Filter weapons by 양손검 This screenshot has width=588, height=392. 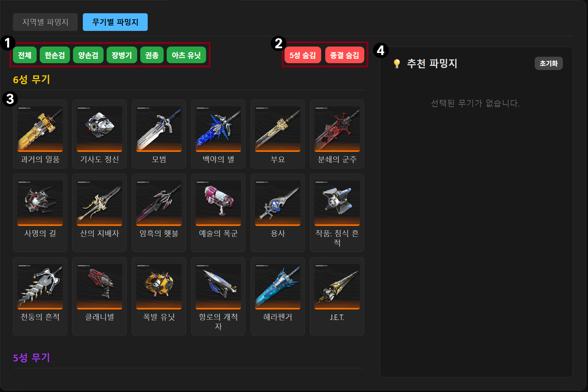pos(88,55)
